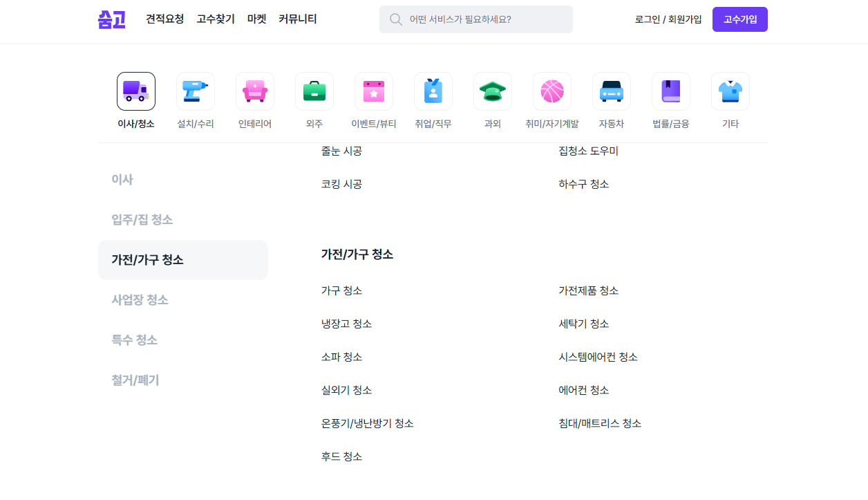Screen dimensions: 868x500
Task: Select the 취미/자기계발 basketball icon
Action: pos(551,91)
